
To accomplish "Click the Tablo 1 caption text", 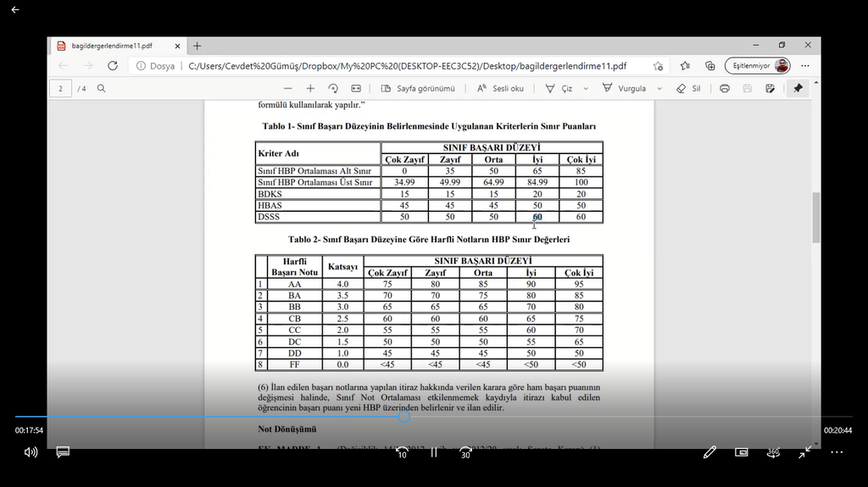I will (429, 126).
